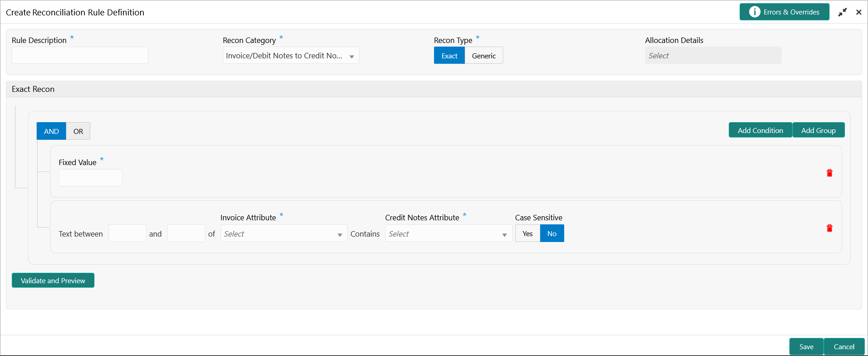Set Case Sensitive to No
This screenshot has width=868, height=356.
pyautogui.click(x=552, y=233)
